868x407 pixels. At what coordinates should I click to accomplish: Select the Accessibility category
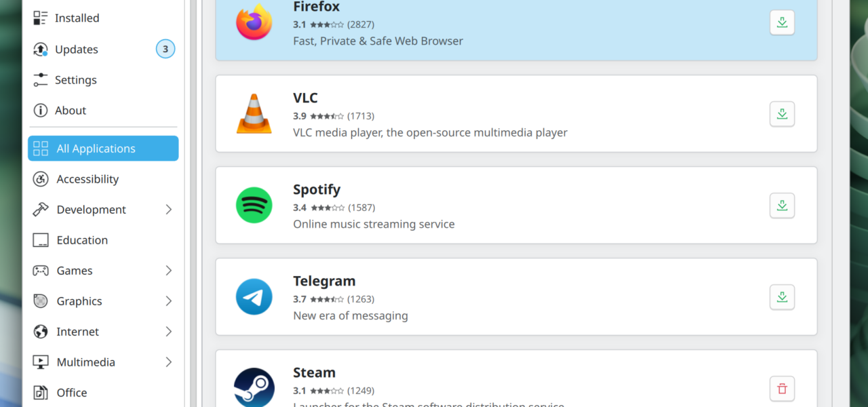(87, 179)
